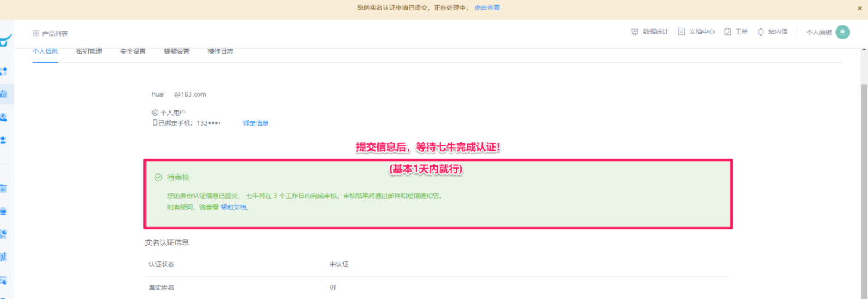The height and width of the screenshot is (299, 868).
Task: Switch to the 操作日志 tab
Action: point(220,51)
